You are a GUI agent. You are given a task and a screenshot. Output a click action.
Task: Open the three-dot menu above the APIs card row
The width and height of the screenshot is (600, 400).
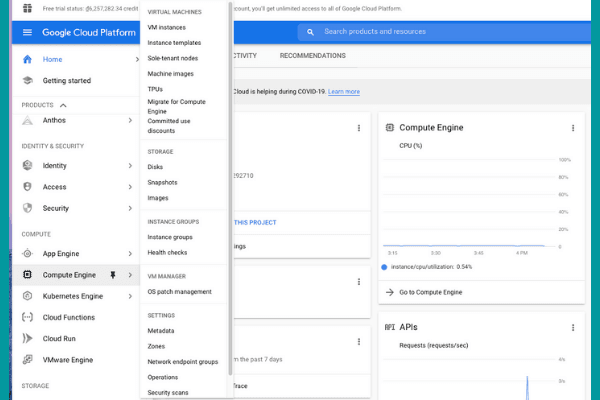(x=359, y=282)
